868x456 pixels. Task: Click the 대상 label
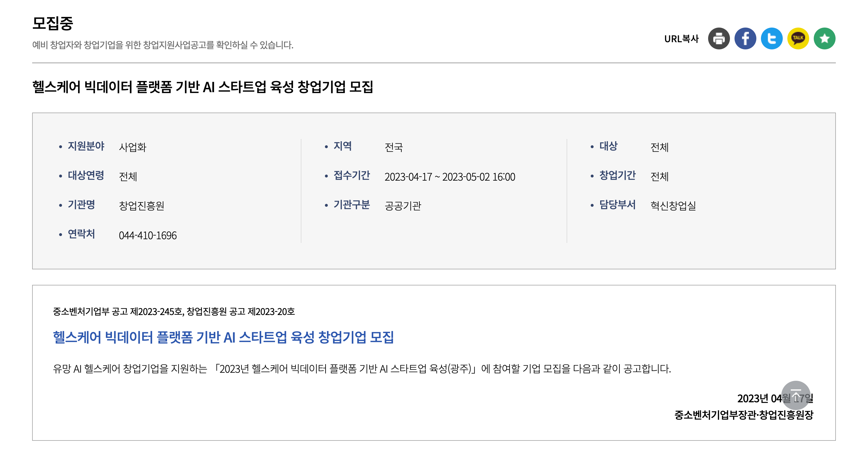pos(608,146)
